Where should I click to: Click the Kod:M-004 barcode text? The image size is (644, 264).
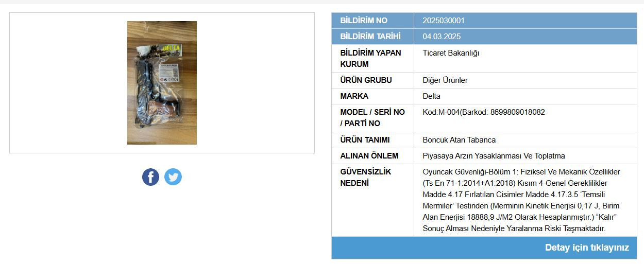click(x=483, y=112)
